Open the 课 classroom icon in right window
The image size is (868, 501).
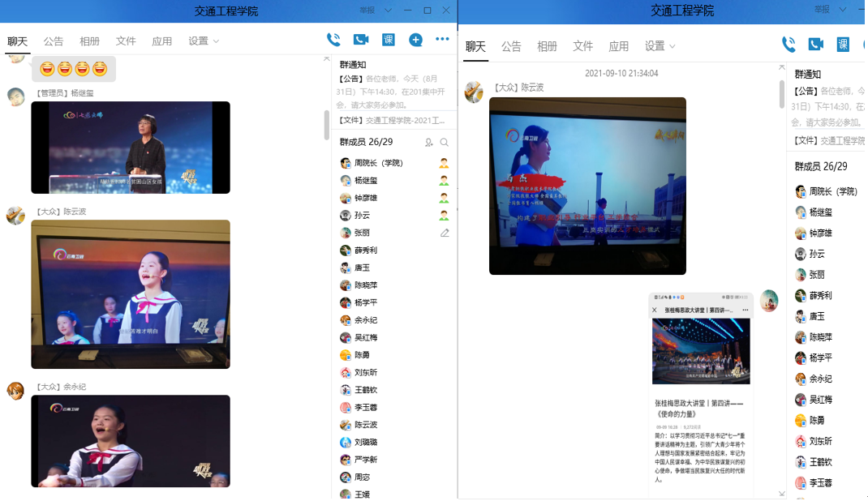tap(843, 45)
